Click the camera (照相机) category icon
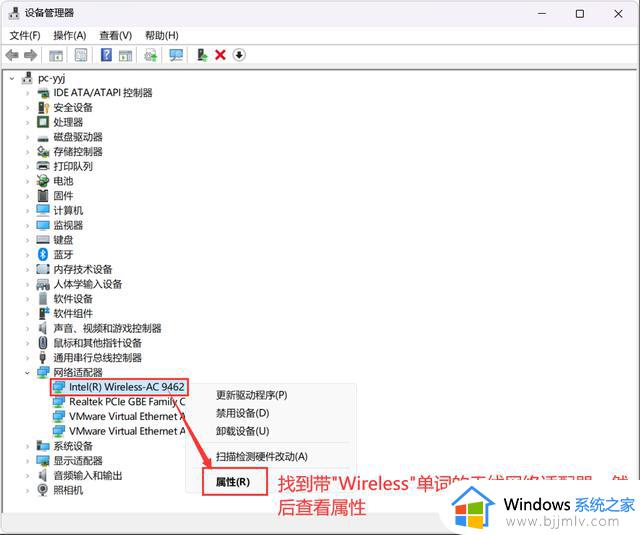This screenshot has width=640, height=535. [x=43, y=490]
